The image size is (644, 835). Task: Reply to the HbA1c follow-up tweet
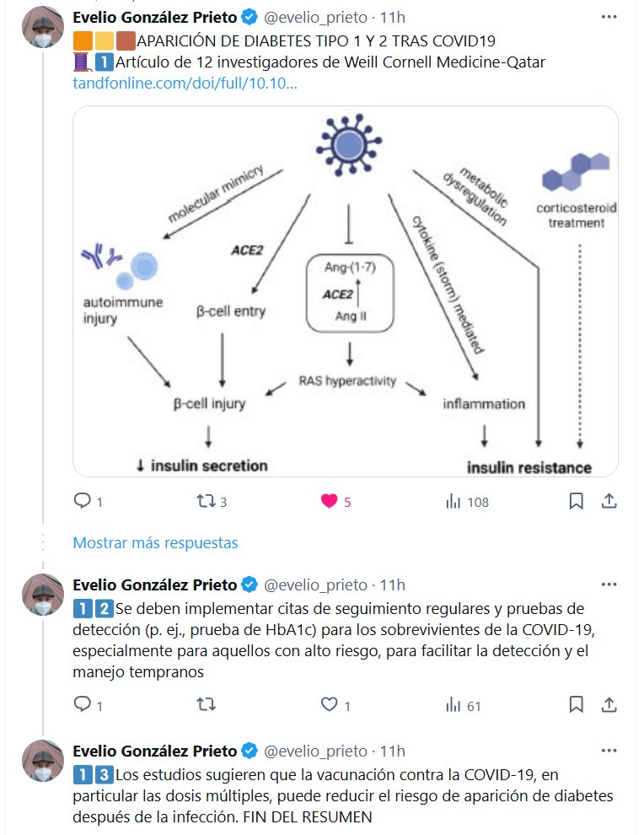pyautogui.click(x=83, y=705)
